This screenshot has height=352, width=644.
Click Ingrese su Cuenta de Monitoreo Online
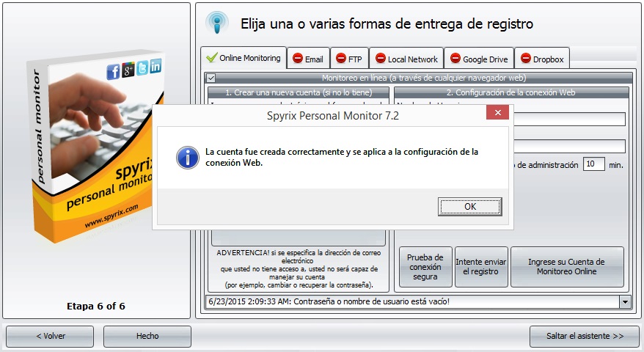click(x=567, y=267)
